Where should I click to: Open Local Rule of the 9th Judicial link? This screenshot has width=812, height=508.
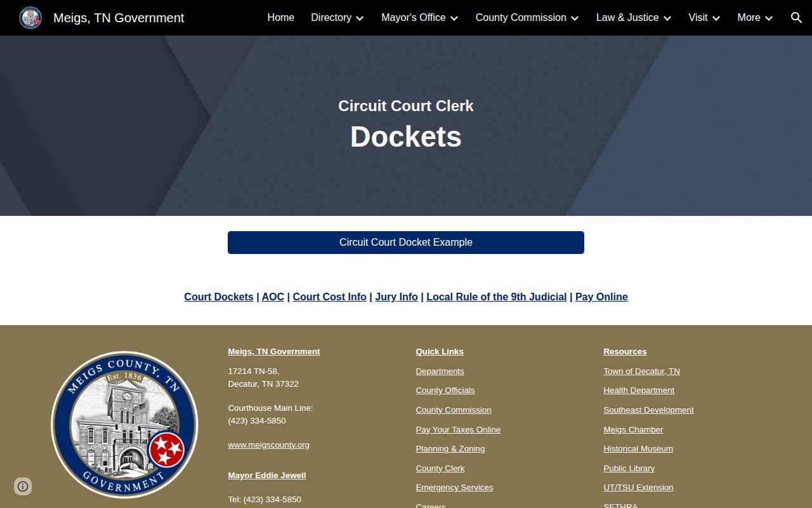pos(497,297)
